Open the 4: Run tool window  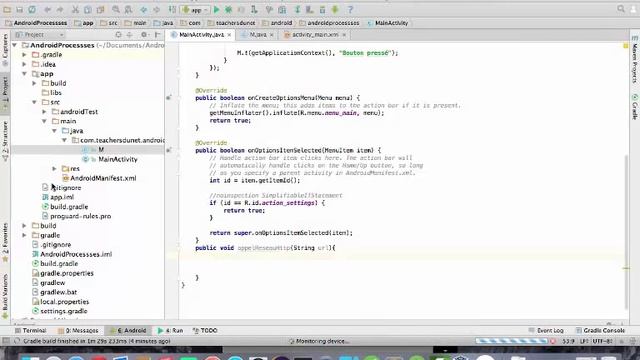point(171,331)
